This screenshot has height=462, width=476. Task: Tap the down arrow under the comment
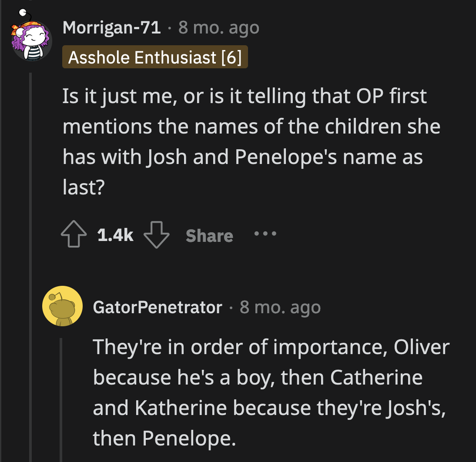(157, 235)
